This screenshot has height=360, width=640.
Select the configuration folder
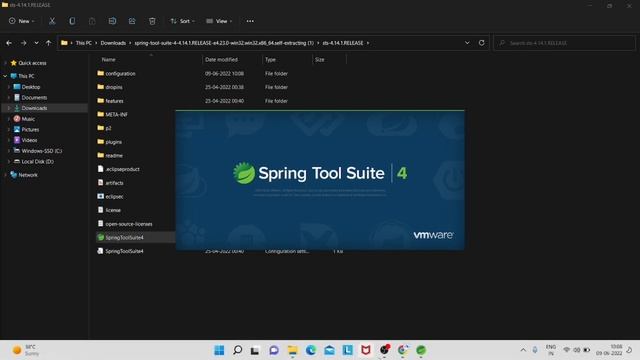(x=120, y=73)
